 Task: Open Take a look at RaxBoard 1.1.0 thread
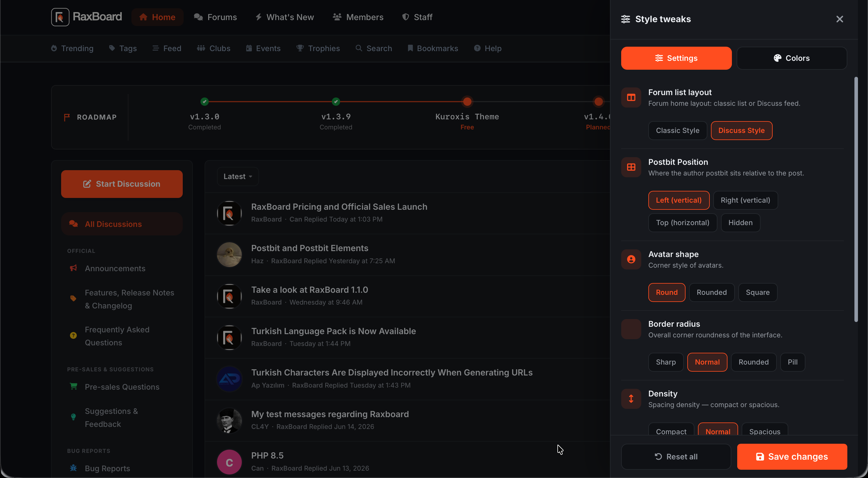(x=309, y=290)
